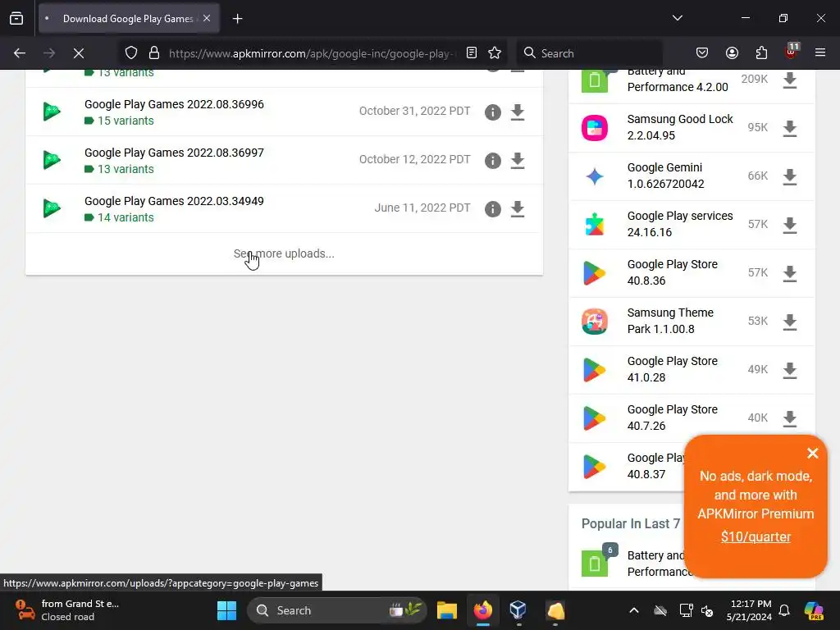The height and width of the screenshot is (630, 840).
Task: Open the Firefox application menu
Action: tap(820, 53)
